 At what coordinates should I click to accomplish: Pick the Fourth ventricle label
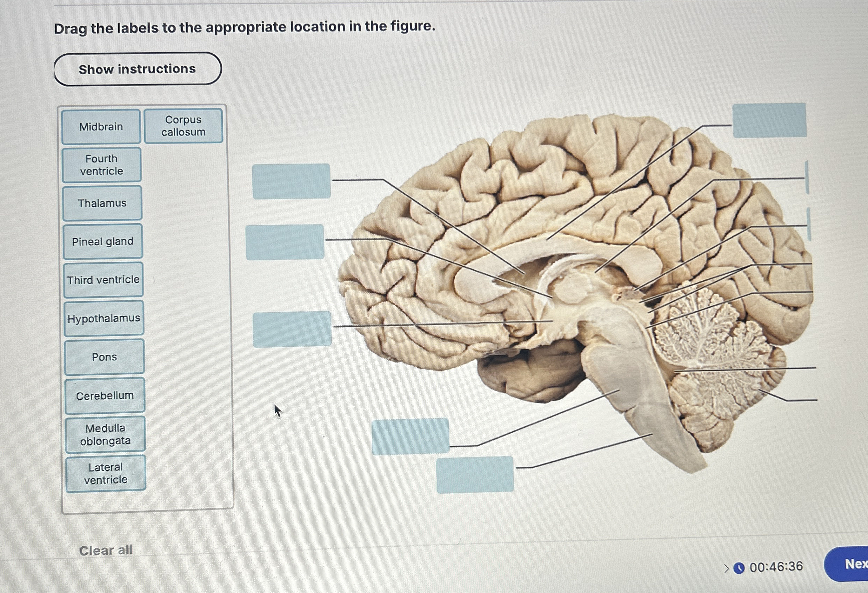[x=102, y=165]
